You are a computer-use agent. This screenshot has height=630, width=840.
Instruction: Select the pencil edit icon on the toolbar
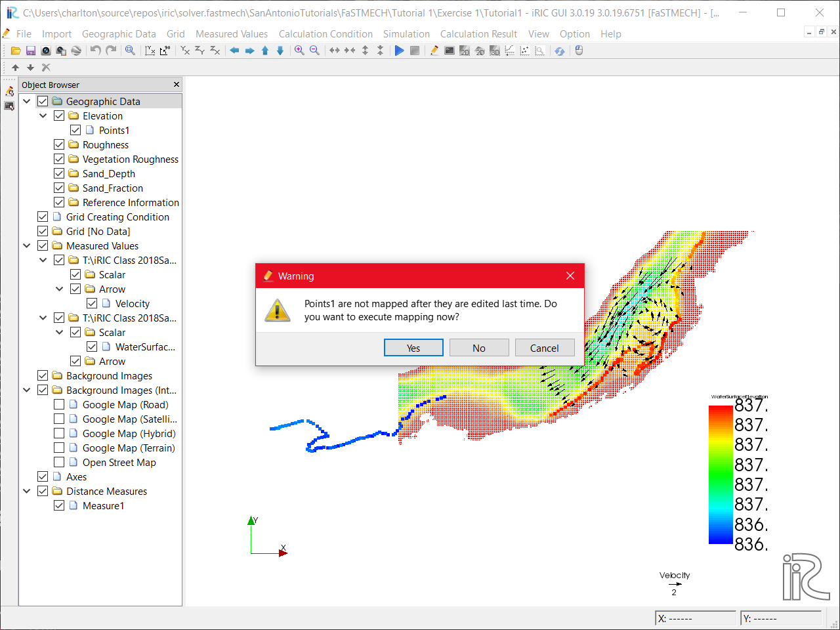tap(434, 51)
